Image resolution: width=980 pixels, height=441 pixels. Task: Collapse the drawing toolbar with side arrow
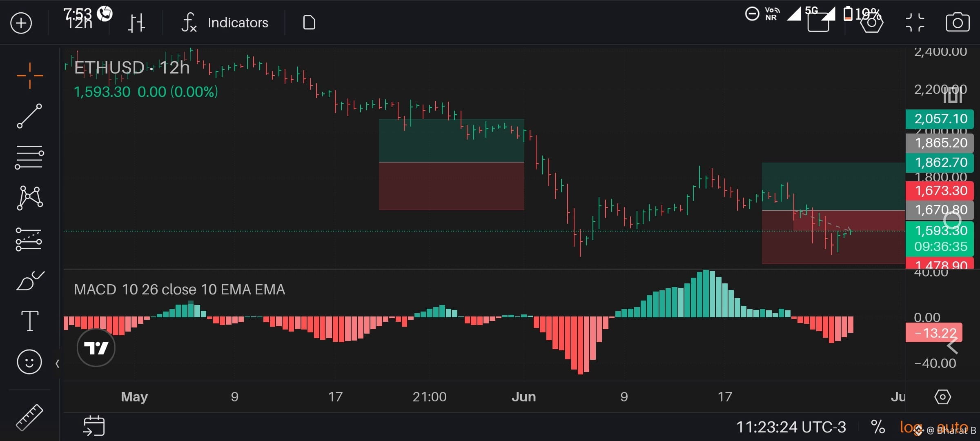58,363
